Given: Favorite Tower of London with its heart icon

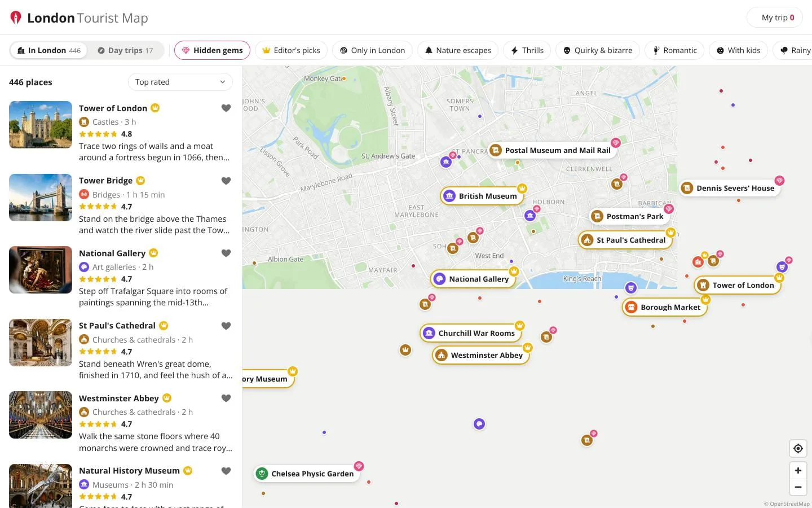Looking at the screenshot, I should (226, 108).
